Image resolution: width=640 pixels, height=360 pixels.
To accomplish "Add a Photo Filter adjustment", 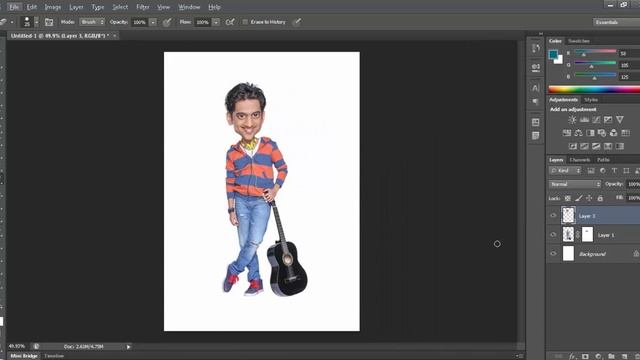I will (602, 133).
